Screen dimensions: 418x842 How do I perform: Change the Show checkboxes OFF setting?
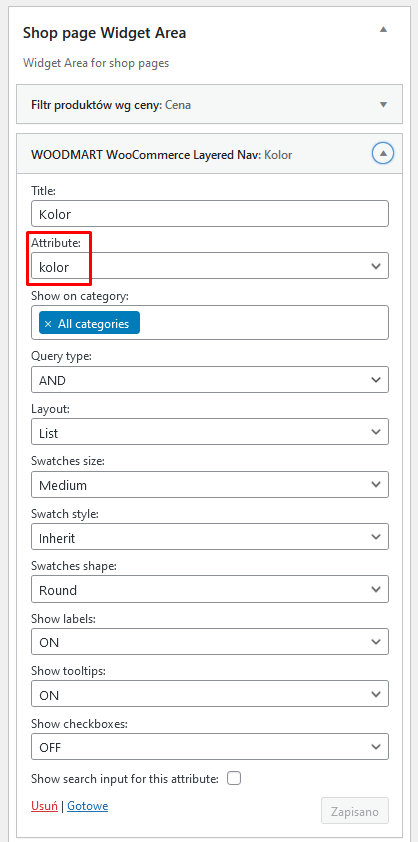coord(210,747)
